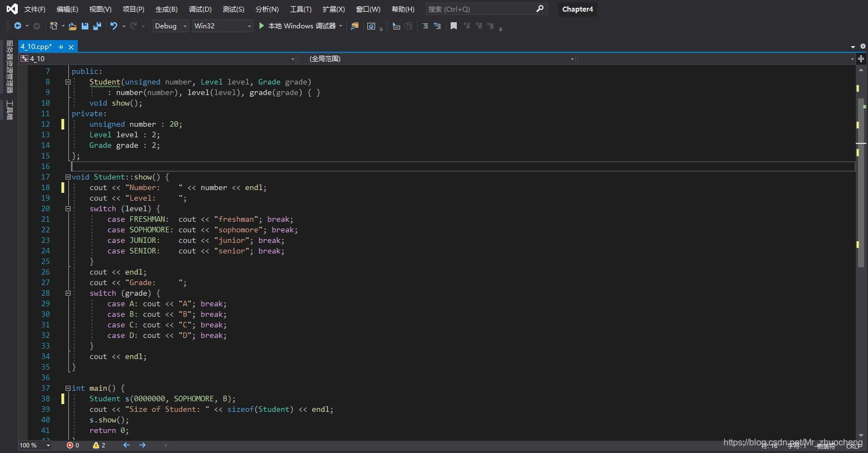This screenshot has width=868, height=453.
Task: Open the 生成(B) menu
Action: (x=166, y=9)
